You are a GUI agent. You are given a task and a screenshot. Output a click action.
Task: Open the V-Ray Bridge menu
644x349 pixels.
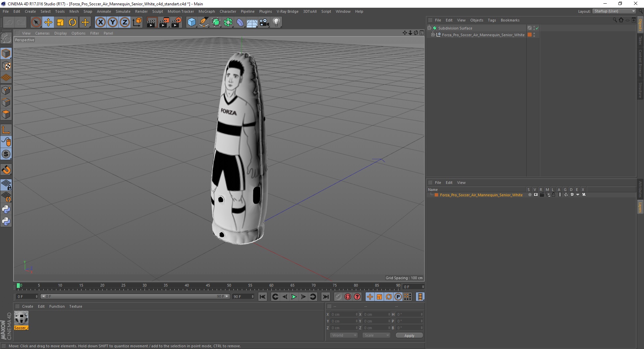pyautogui.click(x=287, y=11)
